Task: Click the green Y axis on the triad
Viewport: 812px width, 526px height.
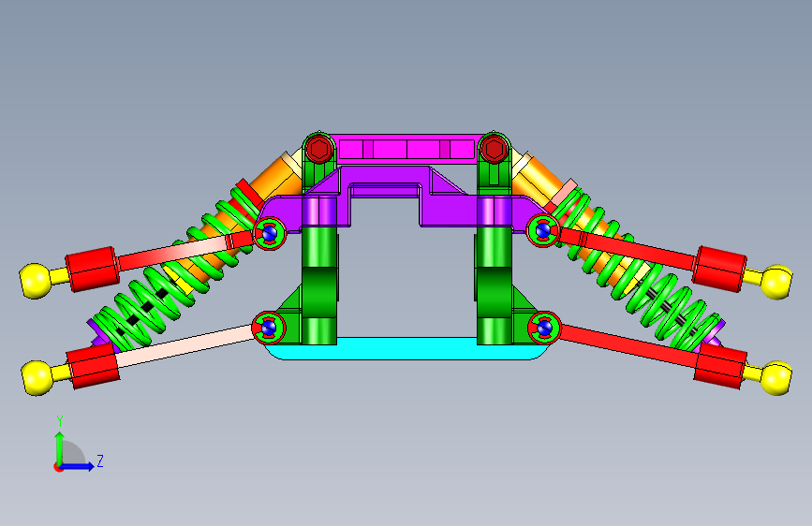Action: pos(60,447)
